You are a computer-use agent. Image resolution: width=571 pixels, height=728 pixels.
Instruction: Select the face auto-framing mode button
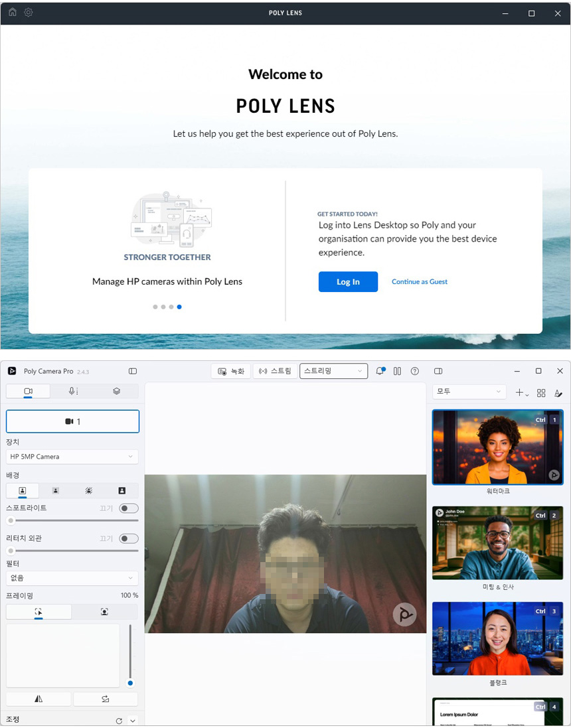point(105,612)
